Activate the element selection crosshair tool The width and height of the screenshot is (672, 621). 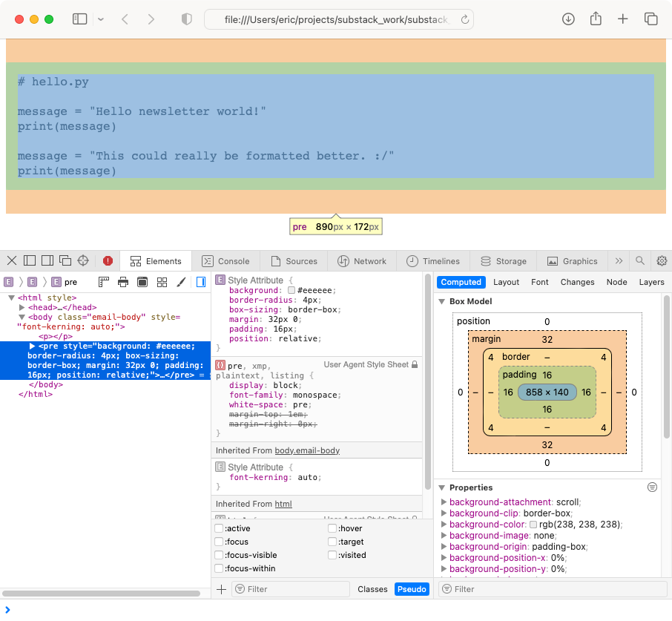point(82,261)
